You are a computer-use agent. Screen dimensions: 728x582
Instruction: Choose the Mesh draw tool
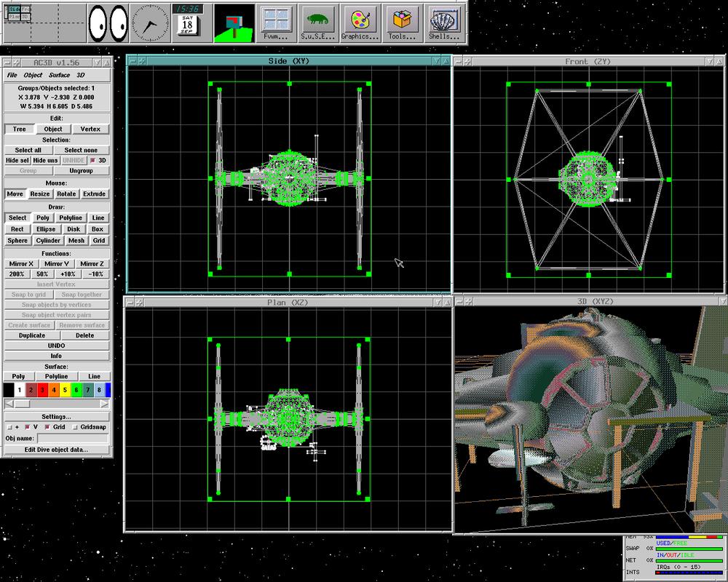tap(76, 240)
